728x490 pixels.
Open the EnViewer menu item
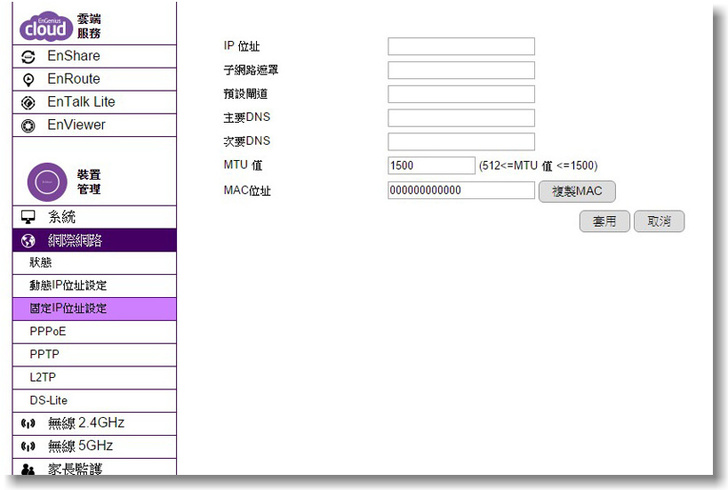94,125
